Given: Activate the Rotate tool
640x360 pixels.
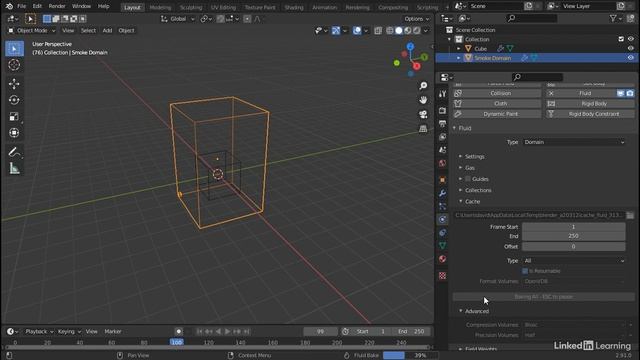Looking at the screenshot, I should tap(14, 100).
